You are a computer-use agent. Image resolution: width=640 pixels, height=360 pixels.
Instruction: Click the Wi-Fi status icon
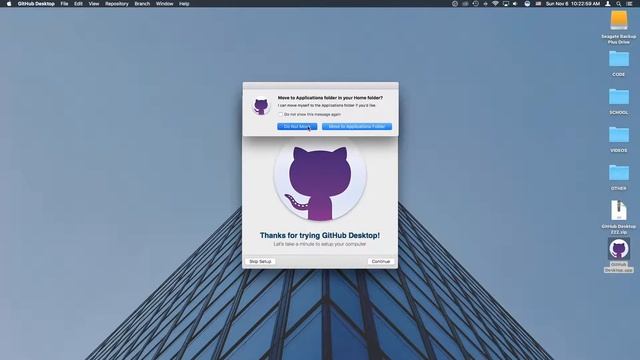(495, 4)
